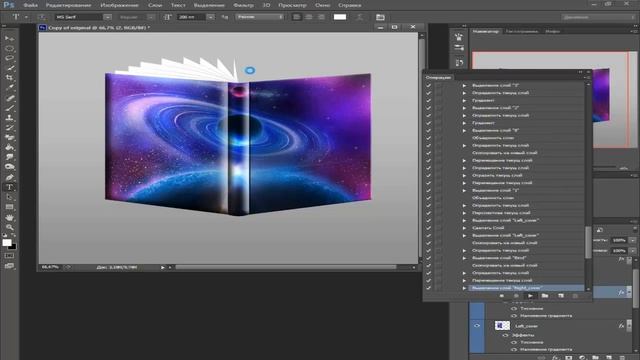Select the Clone Stamp tool

pyautogui.click(x=9, y=118)
